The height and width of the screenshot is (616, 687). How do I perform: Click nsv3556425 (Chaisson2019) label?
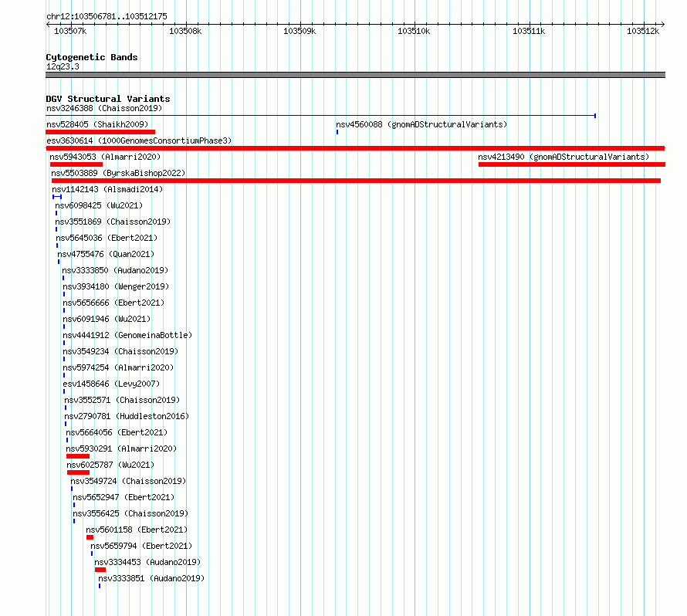click(x=130, y=513)
